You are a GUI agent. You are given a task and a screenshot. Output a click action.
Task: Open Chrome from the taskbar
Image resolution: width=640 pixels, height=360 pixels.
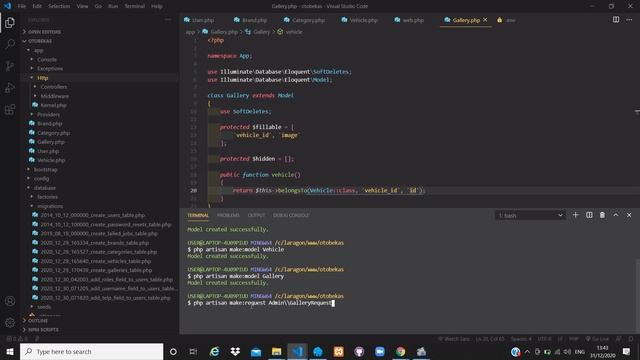400,351
